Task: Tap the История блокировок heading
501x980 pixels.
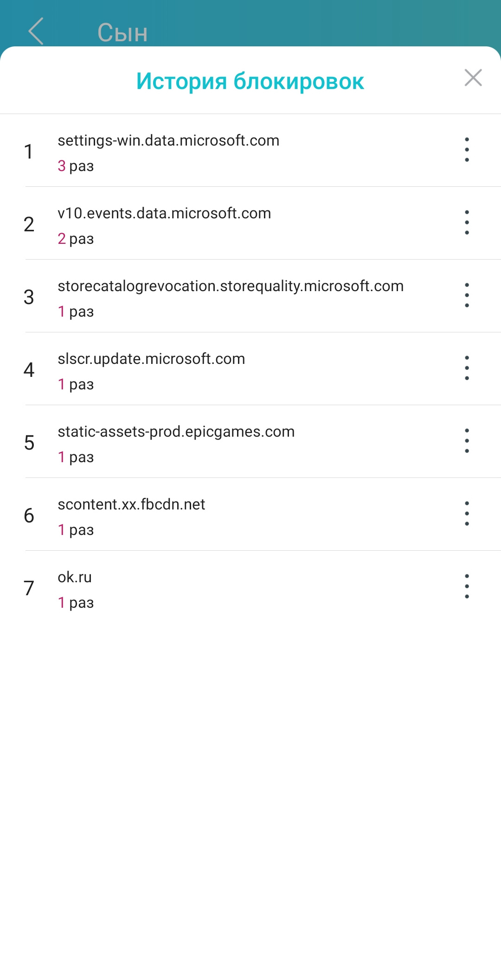Action: click(x=250, y=81)
